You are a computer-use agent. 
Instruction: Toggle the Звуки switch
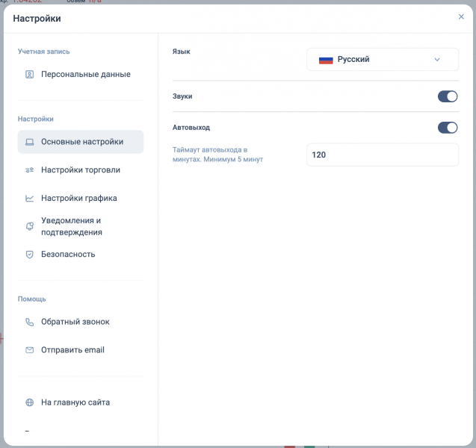pyautogui.click(x=448, y=96)
